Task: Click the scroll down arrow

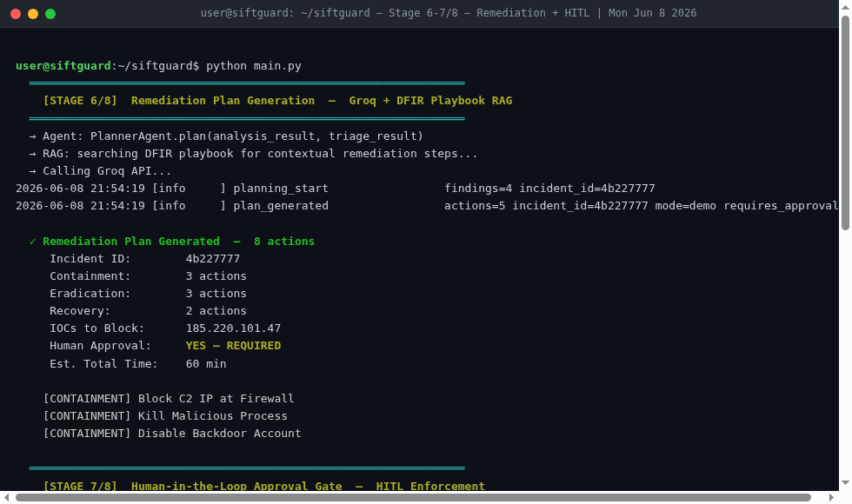Action: point(845,483)
